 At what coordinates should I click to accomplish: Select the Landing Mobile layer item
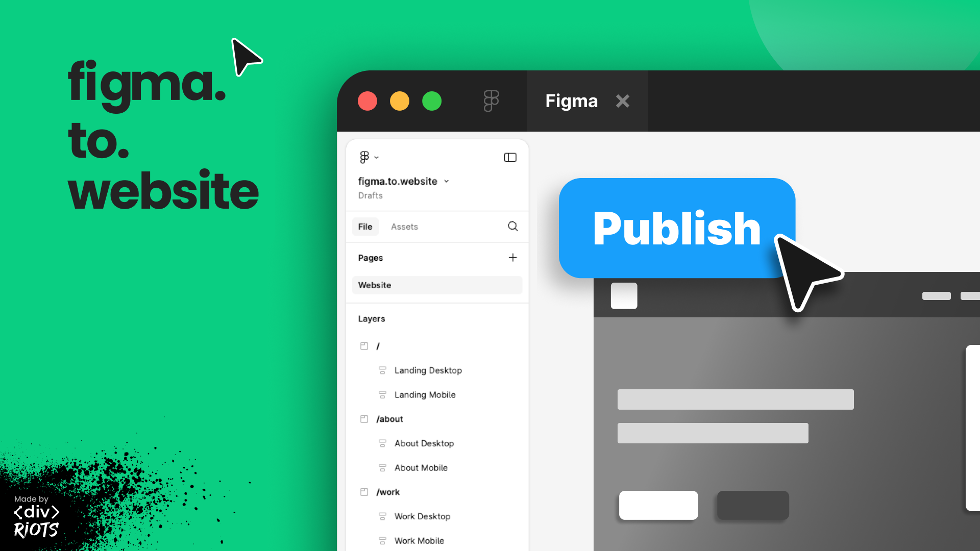(x=425, y=394)
